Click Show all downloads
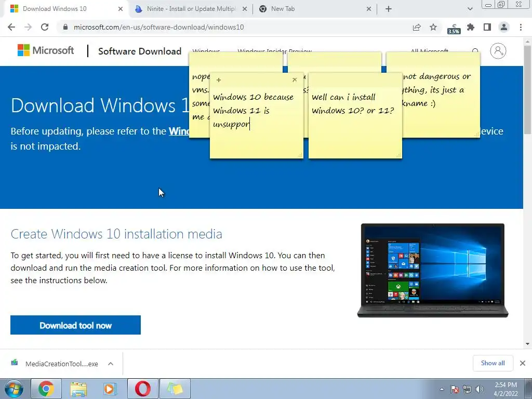The width and height of the screenshot is (532, 399). 493,363
